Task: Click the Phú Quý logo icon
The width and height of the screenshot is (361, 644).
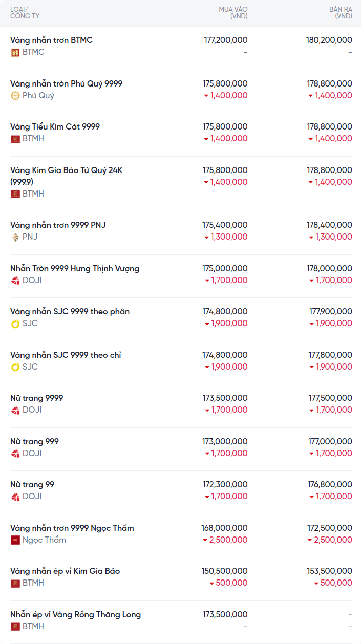Action: point(15,96)
